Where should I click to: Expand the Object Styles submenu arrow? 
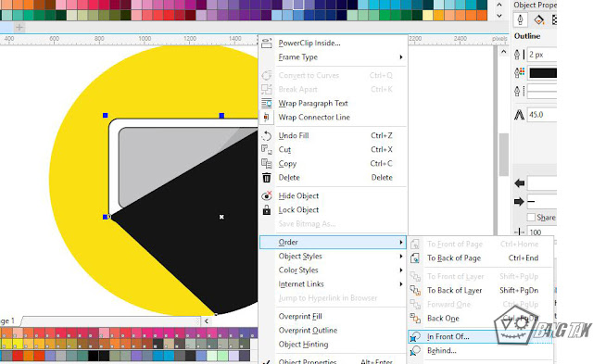point(401,257)
